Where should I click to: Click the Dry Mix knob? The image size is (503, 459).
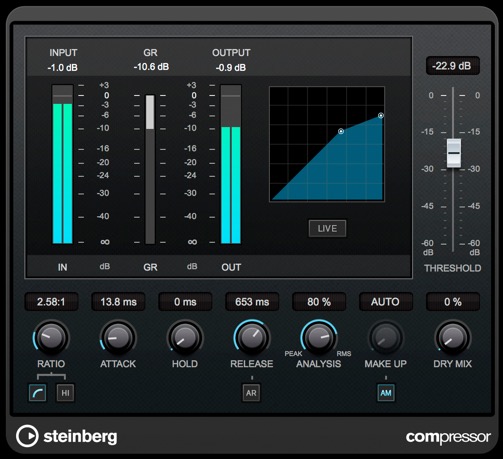point(453,338)
